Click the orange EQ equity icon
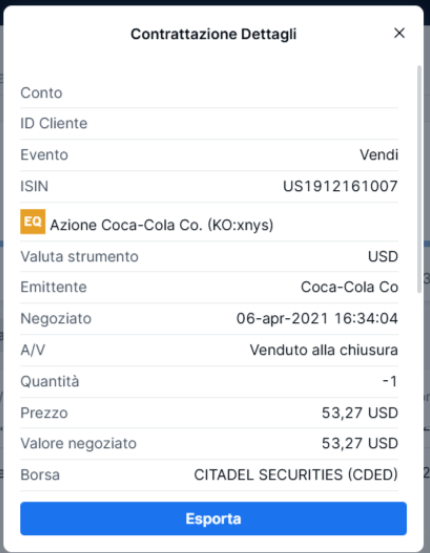The height and width of the screenshot is (553, 430). tap(33, 221)
